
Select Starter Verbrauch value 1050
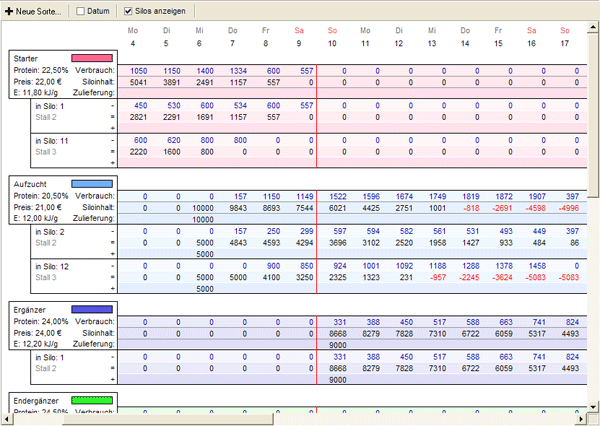138,72
